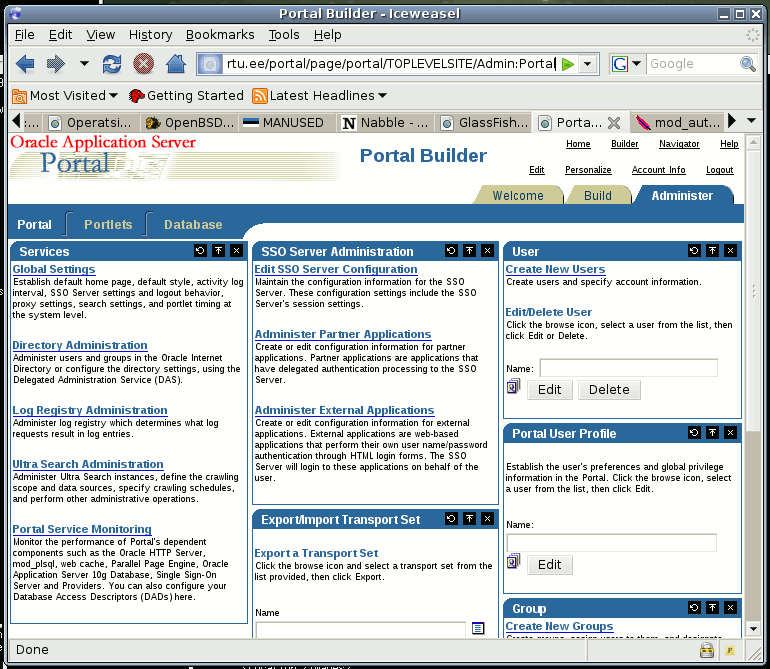Remove the SSO Server Administration portlet
Screen dimensions: 770x669
(488, 251)
